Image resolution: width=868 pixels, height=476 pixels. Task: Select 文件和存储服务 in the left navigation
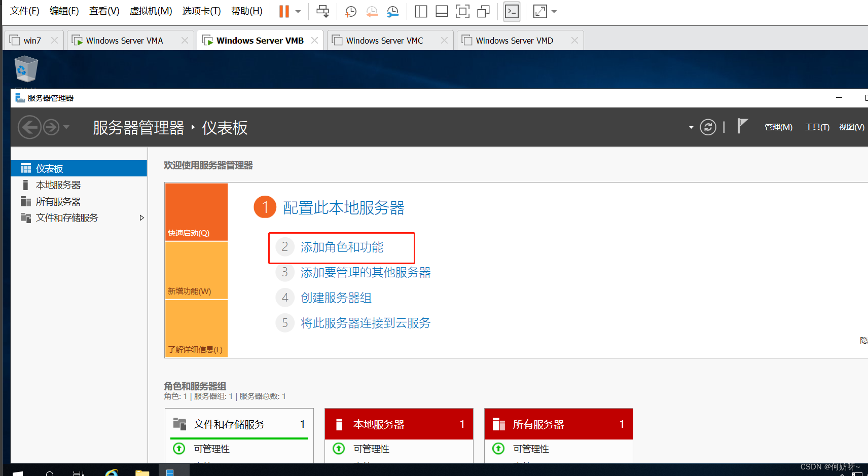pos(79,217)
